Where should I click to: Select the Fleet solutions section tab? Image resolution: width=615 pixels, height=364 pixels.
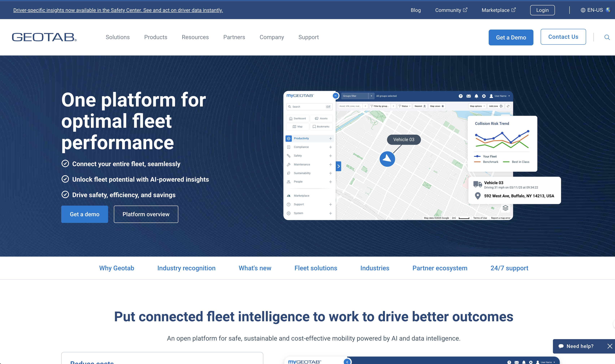click(x=316, y=268)
